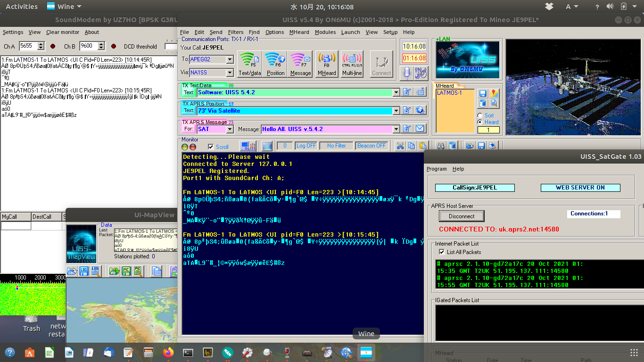Image resolution: width=644 pixels, height=362 pixels.
Task: Expand the To: APEG02 dropdown
Action: 230,59
